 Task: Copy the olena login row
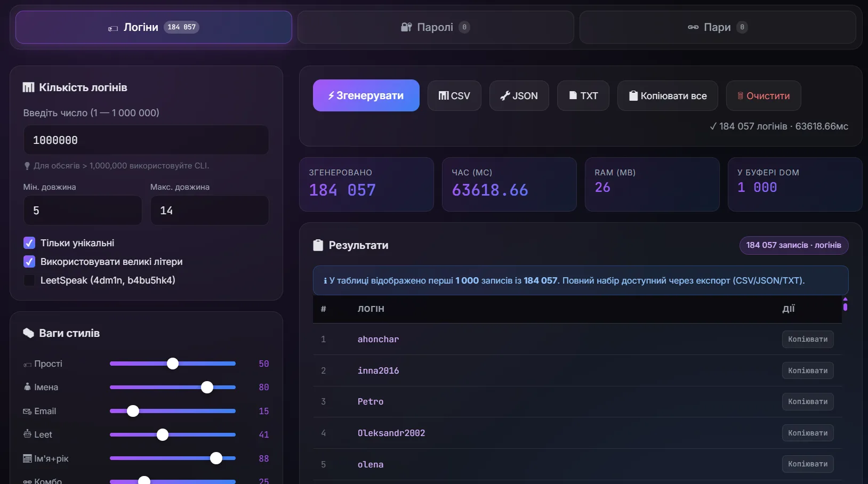tap(808, 464)
